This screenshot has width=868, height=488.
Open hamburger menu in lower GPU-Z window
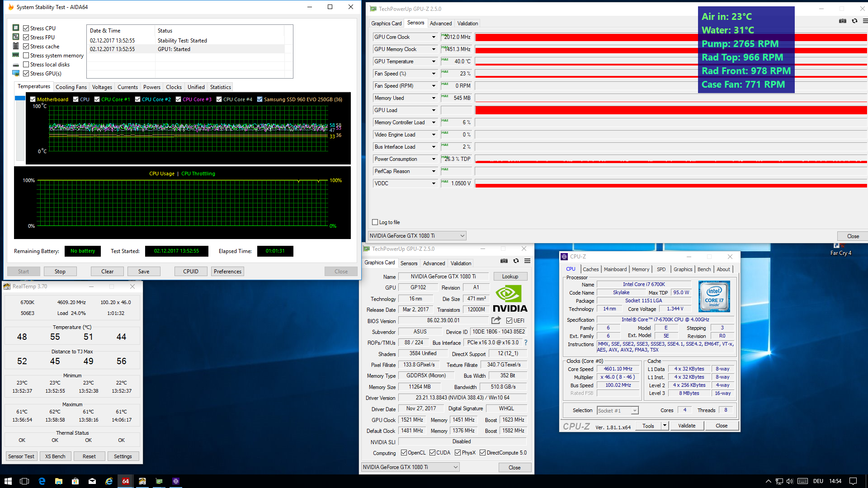click(527, 261)
